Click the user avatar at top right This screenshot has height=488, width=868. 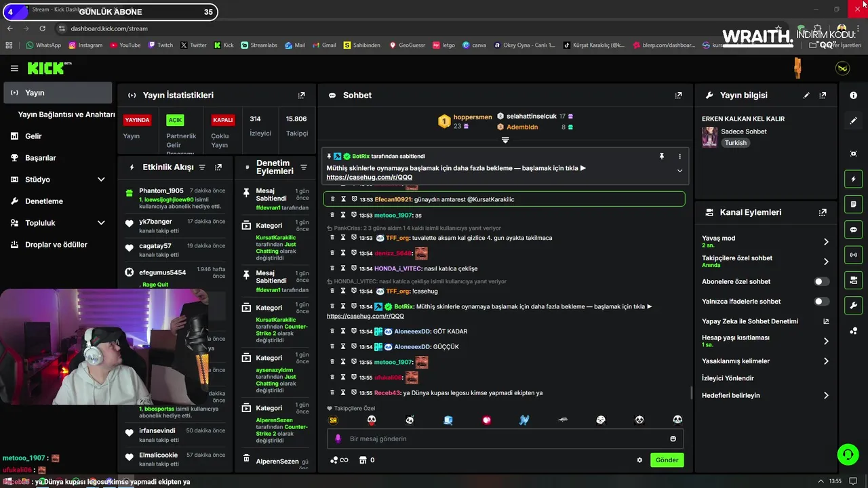click(842, 68)
